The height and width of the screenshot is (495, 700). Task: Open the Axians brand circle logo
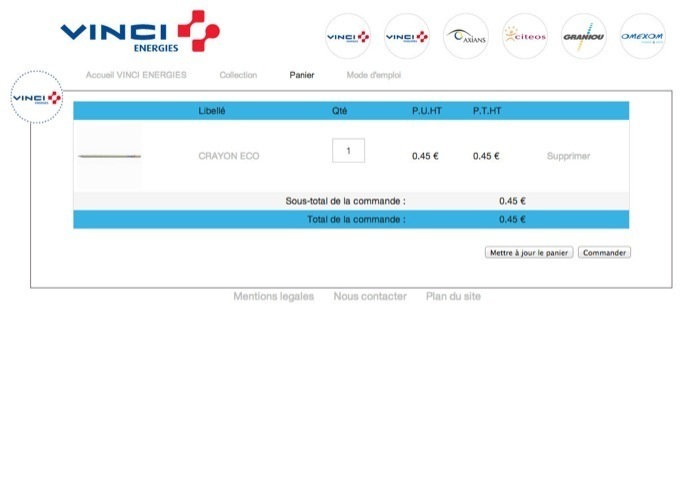click(x=466, y=36)
